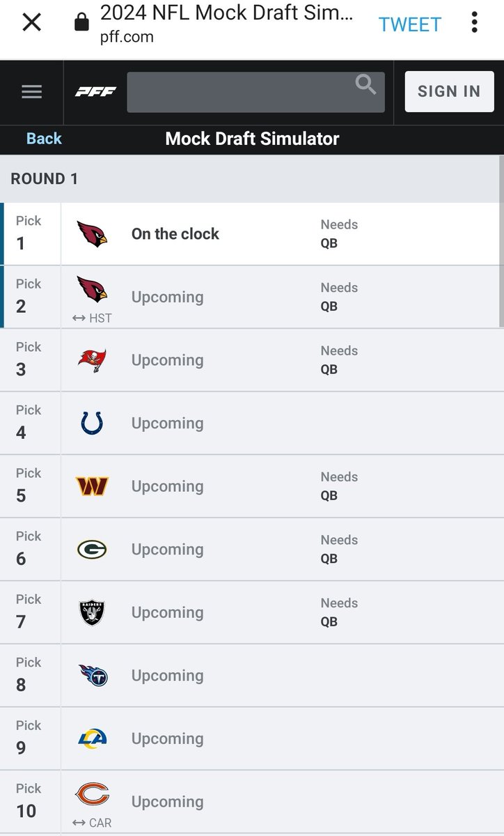The image size is (504, 836).
Task: Go Back from Mock Draft Simulator
Action: (x=44, y=139)
